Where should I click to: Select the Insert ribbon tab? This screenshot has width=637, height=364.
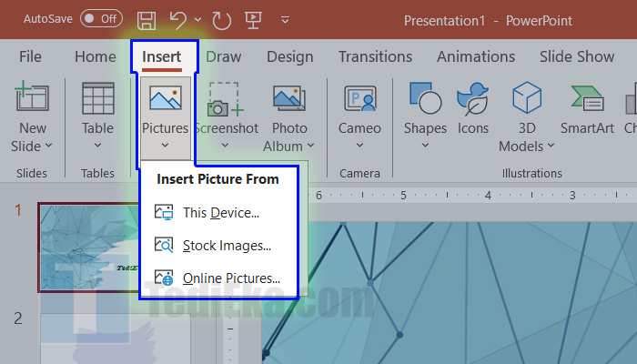(162, 56)
